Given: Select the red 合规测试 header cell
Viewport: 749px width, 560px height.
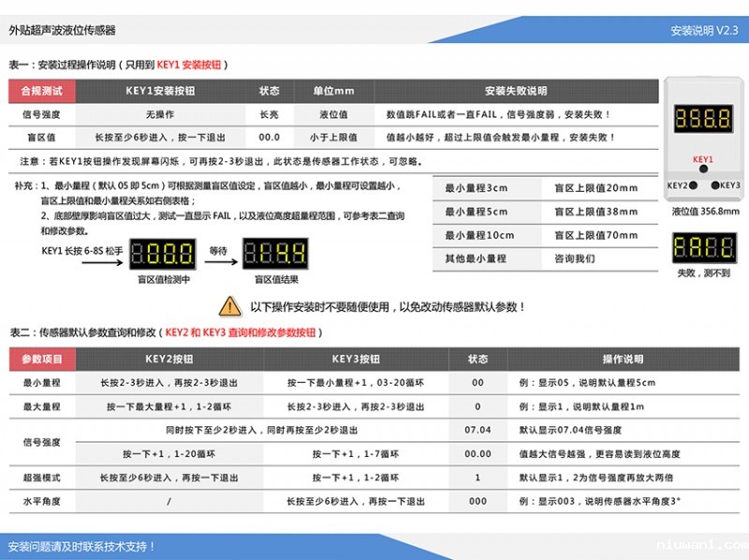Looking at the screenshot, I should 41,92.
